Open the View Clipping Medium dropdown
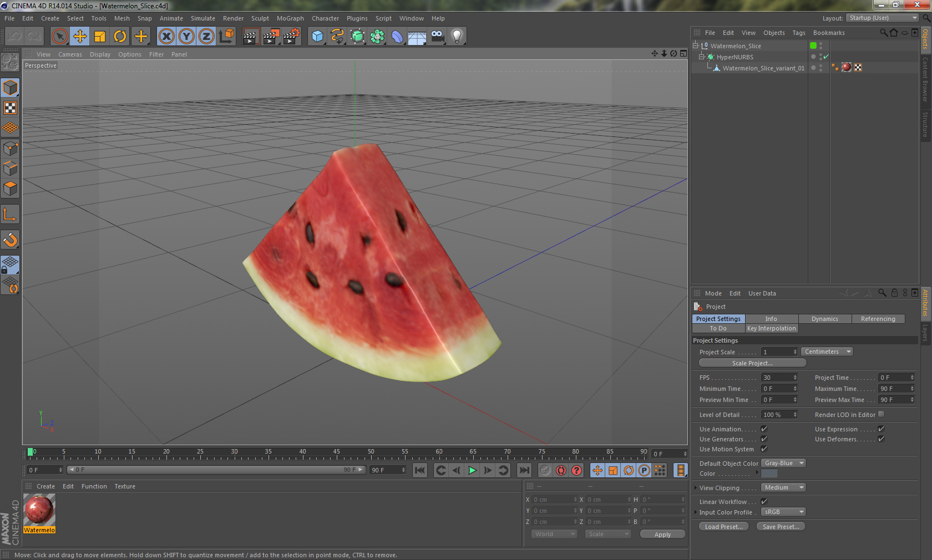This screenshot has height=560, width=932. click(783, 487)
